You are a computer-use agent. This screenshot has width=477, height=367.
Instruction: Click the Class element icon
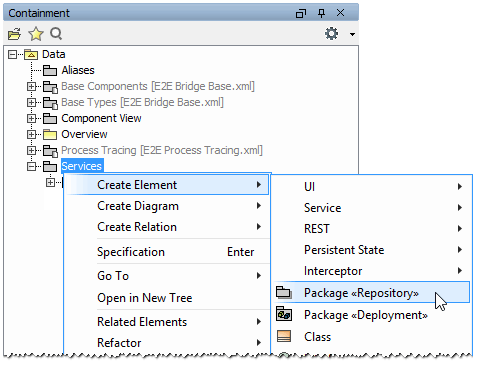pos(284,336)
